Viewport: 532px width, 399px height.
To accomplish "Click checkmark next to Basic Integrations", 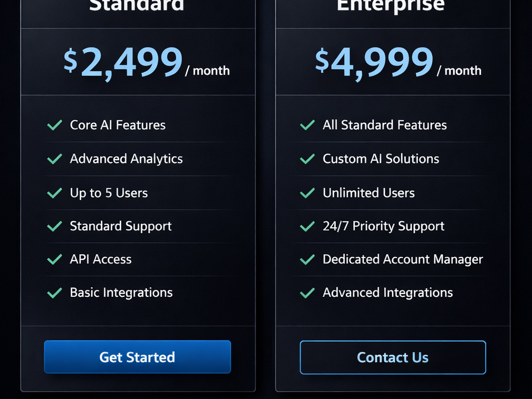I will [x=55, y=293].
